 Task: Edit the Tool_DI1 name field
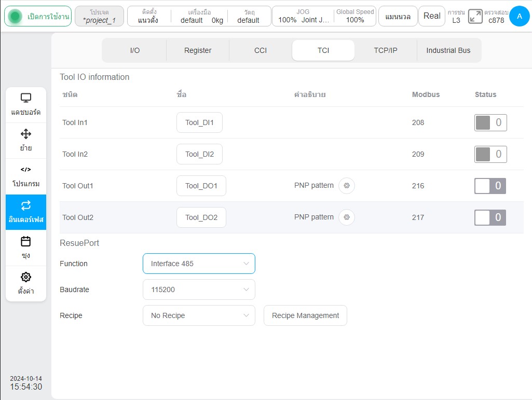click(x=199, y=122)
